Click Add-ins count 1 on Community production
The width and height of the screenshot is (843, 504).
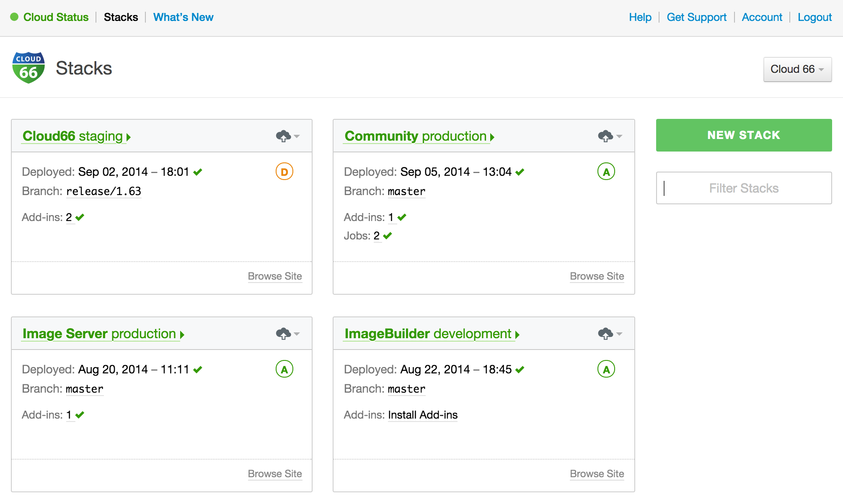point(391,217)
